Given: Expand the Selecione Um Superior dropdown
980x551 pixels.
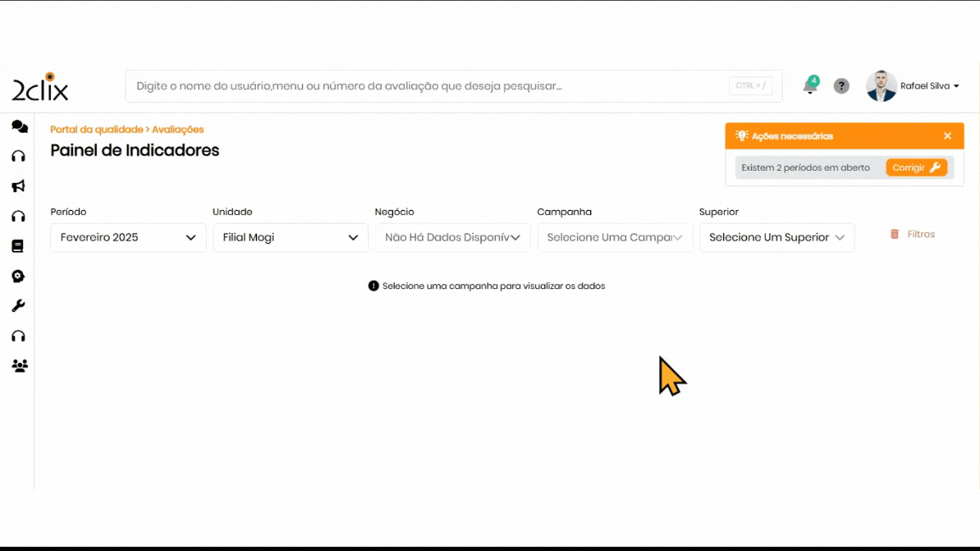Looking at the screenshot, I should click(x=777, y=238).
